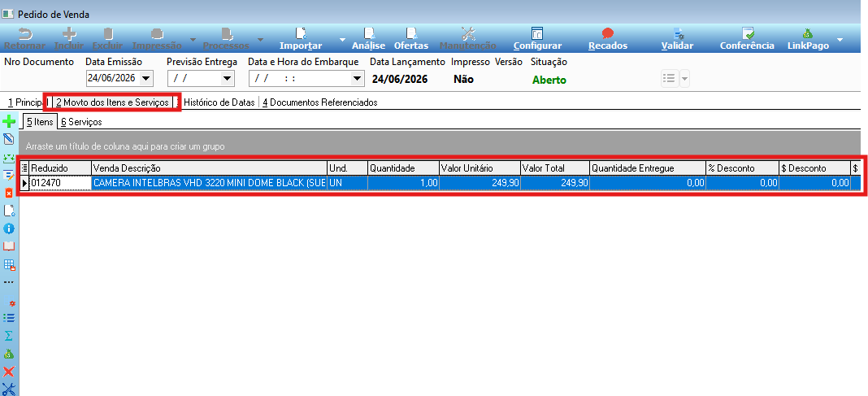Image resolution: width=868 pixels, height=396 pixels.
Task: Click the green money bag sidebar icon
Action: [x=9, y=354]
